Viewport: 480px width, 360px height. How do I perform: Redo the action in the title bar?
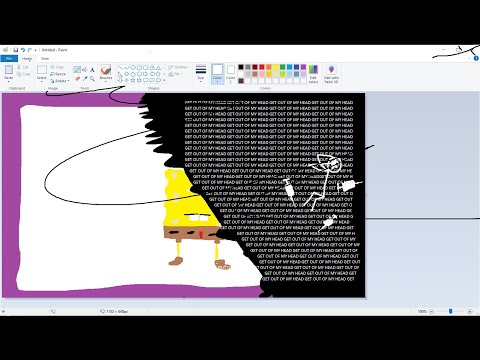pos(30,50)
